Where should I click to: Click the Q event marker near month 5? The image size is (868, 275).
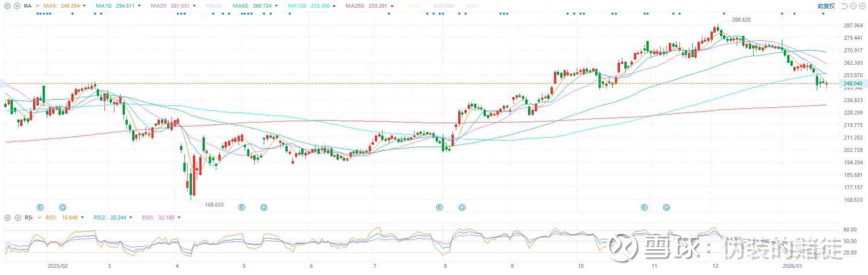[x=264, y=207]
